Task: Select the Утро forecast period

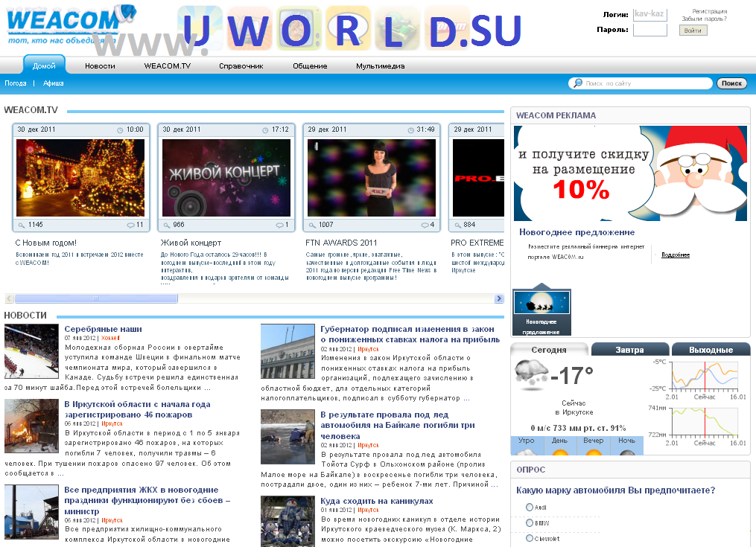Action: point(527,446)
